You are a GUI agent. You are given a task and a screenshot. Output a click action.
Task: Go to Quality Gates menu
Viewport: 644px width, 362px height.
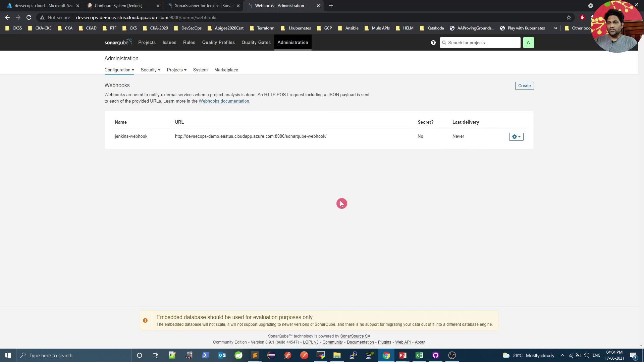(256, 42)
